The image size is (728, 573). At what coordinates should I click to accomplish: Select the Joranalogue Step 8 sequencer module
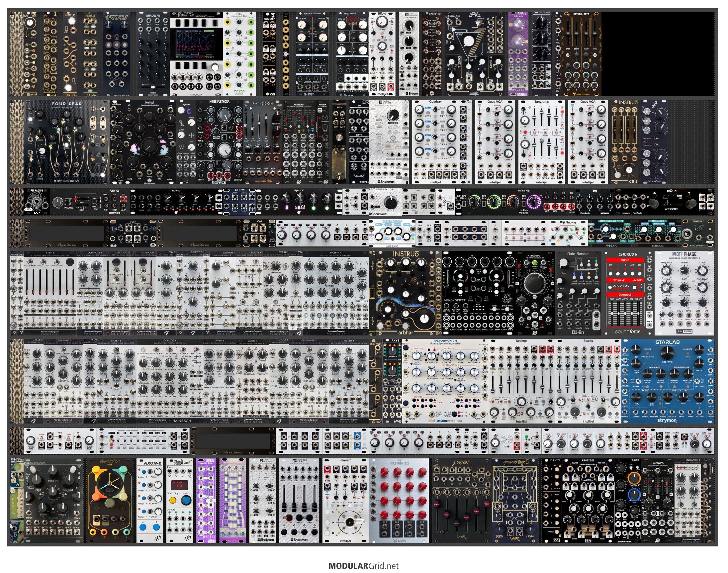[x=50, y=293]
